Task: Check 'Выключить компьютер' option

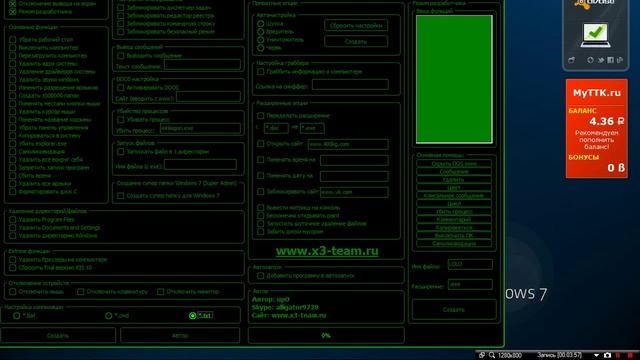Action: click(13, 47)
